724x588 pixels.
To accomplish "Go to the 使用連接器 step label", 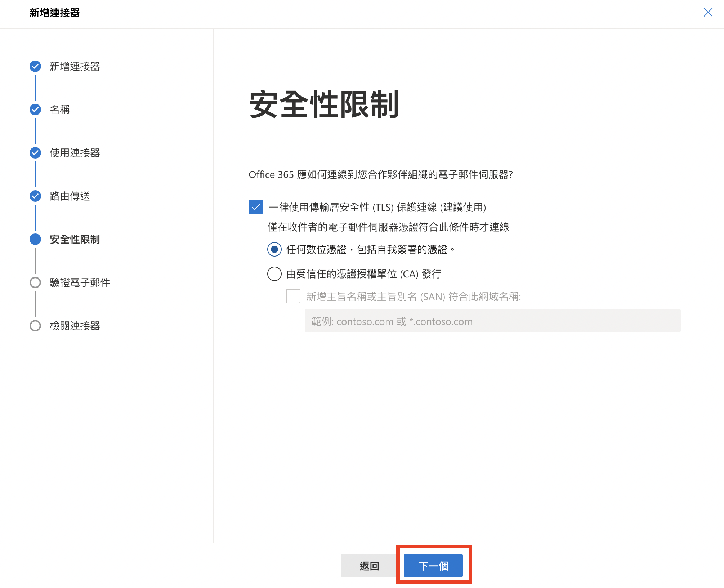I will (x=75, y=153).
